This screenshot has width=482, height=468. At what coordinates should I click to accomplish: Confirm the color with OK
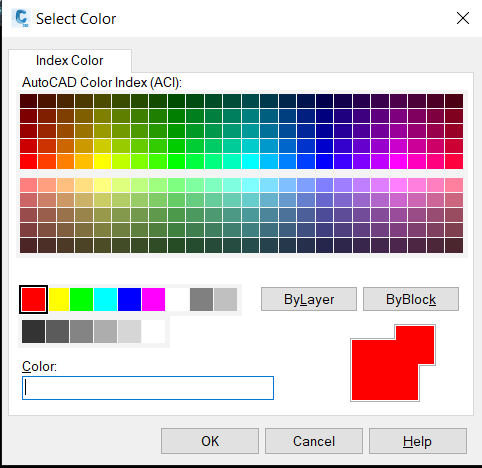tap(210, 441)
